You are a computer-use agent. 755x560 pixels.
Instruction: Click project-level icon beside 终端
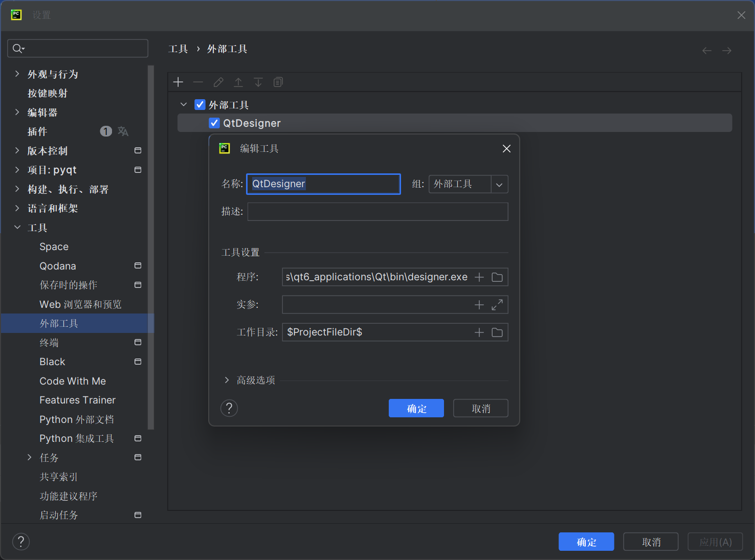click(x=138, y=342)
